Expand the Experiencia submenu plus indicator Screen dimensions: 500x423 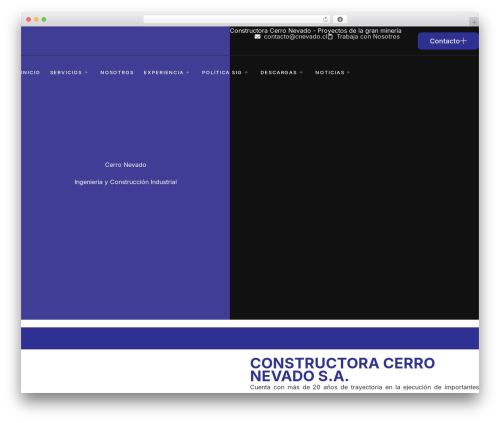click(x=188, y=72)
